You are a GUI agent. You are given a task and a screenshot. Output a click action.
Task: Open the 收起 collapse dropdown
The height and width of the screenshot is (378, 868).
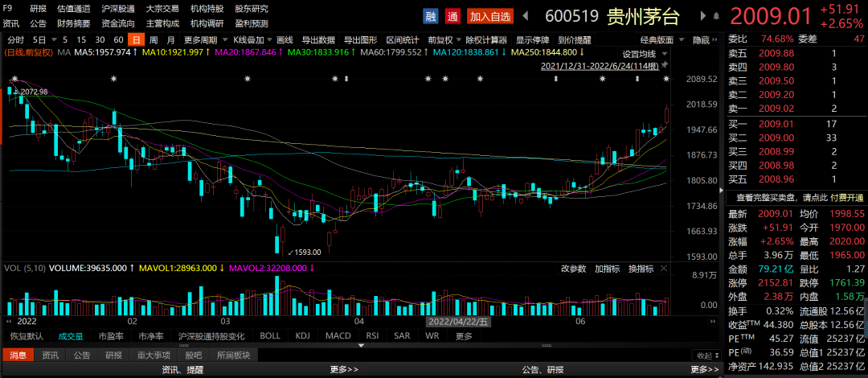(708, 355)
